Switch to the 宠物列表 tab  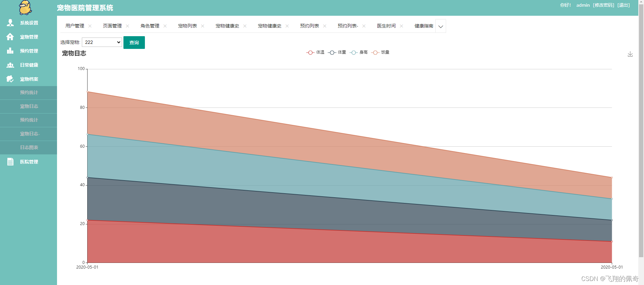pyautogui.click(x=187, y=26)
